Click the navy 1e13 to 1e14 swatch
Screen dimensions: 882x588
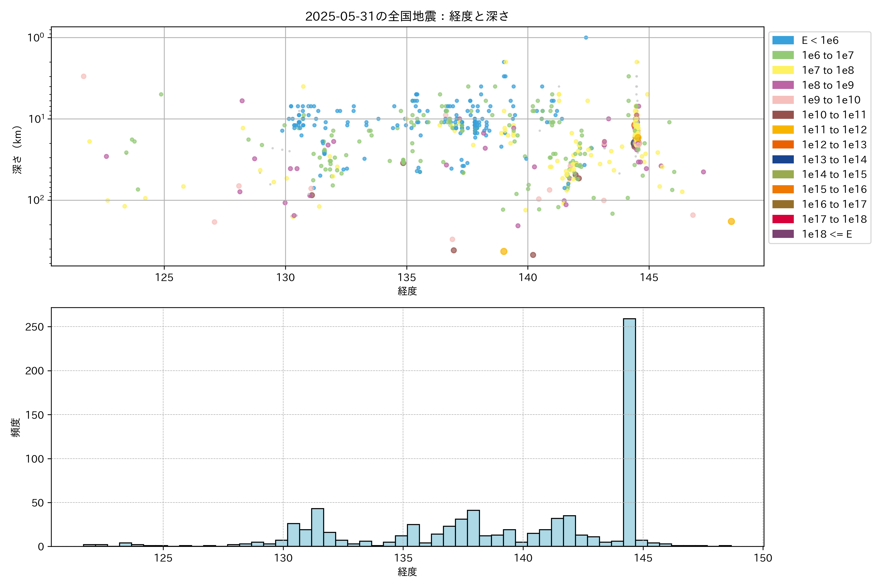click(783, 159)
